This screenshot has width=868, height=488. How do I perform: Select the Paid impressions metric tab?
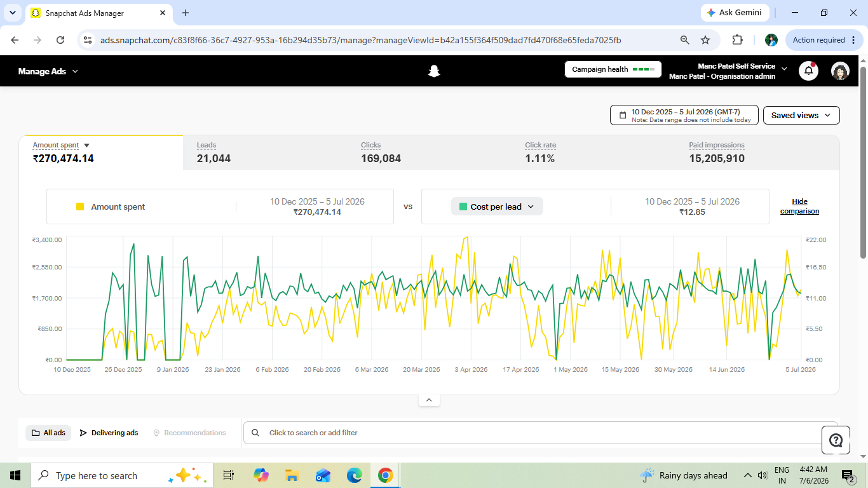(x=757, y=152)
